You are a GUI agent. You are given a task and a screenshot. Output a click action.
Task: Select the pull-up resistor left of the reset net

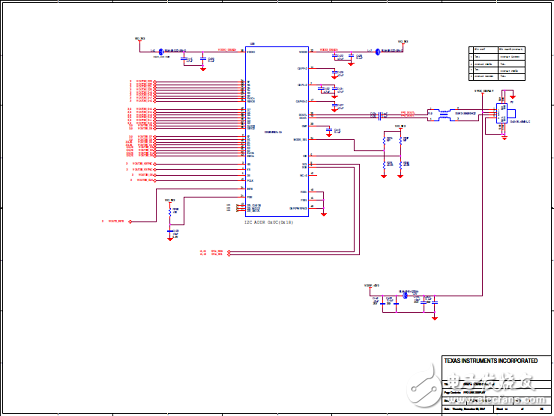click(170, 211)
